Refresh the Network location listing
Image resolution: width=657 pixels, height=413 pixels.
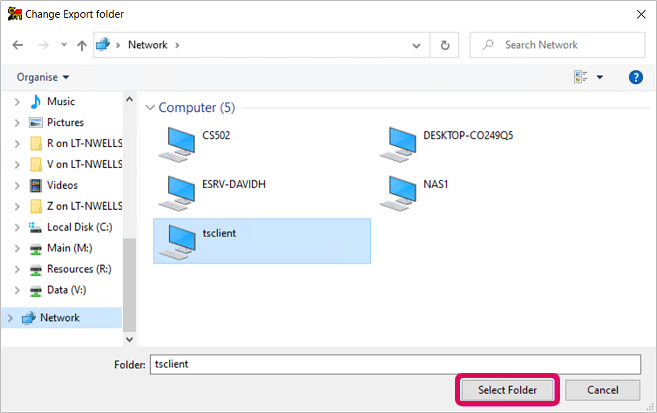pos(445,45)
